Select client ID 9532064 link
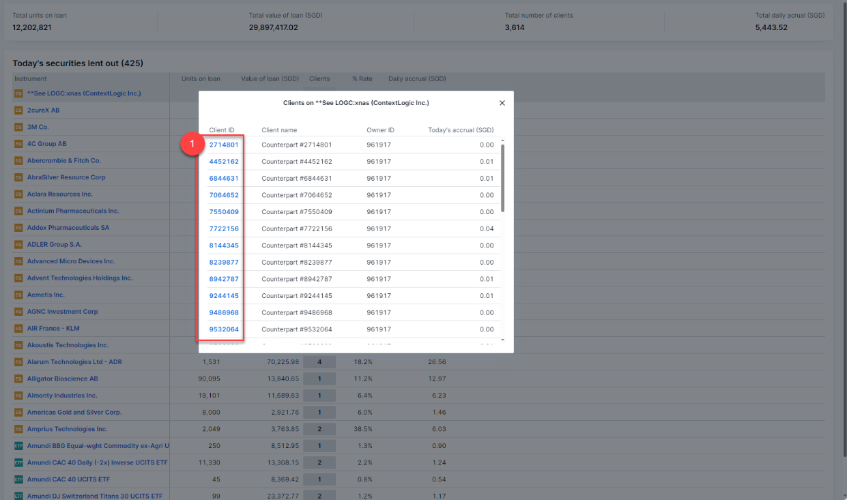The height and width of the screenshot is (504, 847). [x=224, y=329]
